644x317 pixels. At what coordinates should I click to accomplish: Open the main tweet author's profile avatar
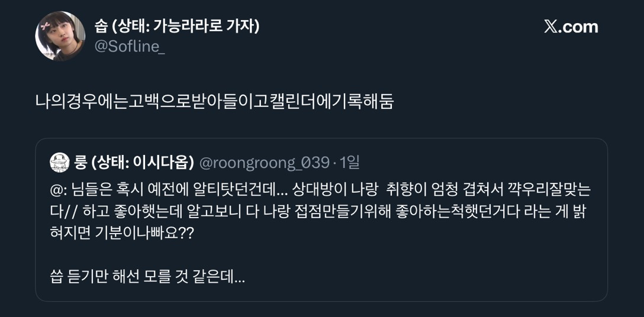[x=60, y=36]
